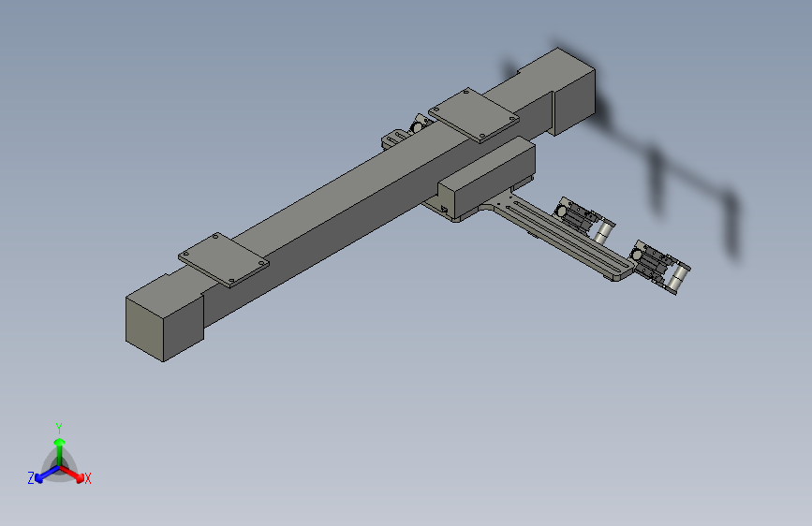Viewport: 812px width, 526px height.
Task: Pick the square end block at the rail's left end
Action: point(165,318)
